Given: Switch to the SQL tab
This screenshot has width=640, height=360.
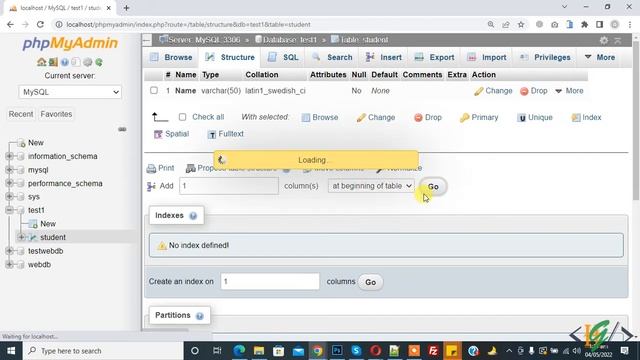Looking at the screenshot, I should click(283, 58).
